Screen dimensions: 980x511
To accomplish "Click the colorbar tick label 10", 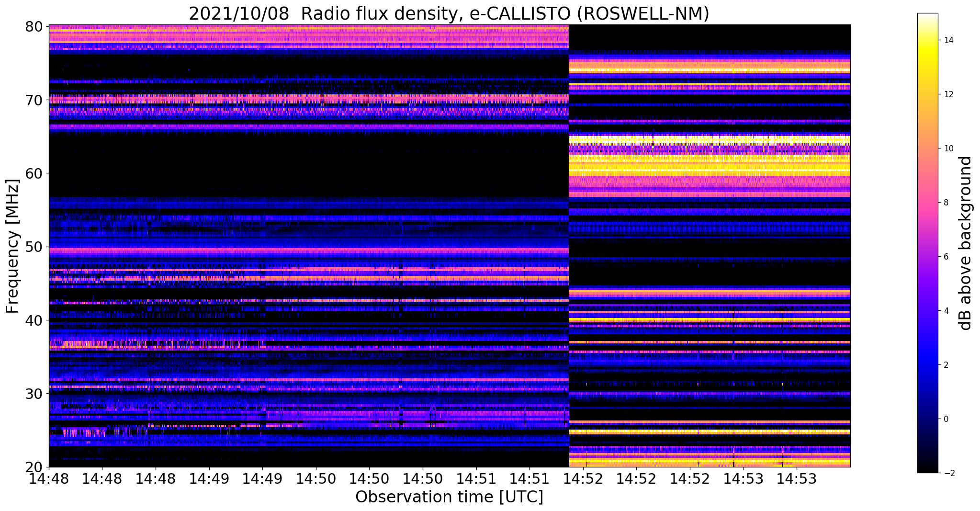I will click(x=948, y=148).
